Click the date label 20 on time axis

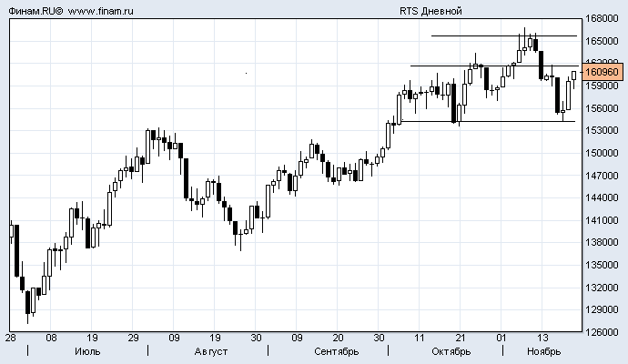pos(338,338)
